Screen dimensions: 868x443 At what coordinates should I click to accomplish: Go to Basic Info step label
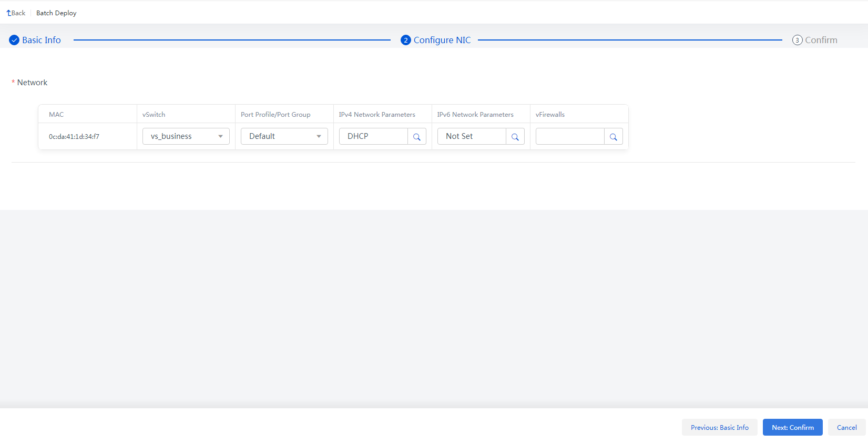tap(42, 40)
